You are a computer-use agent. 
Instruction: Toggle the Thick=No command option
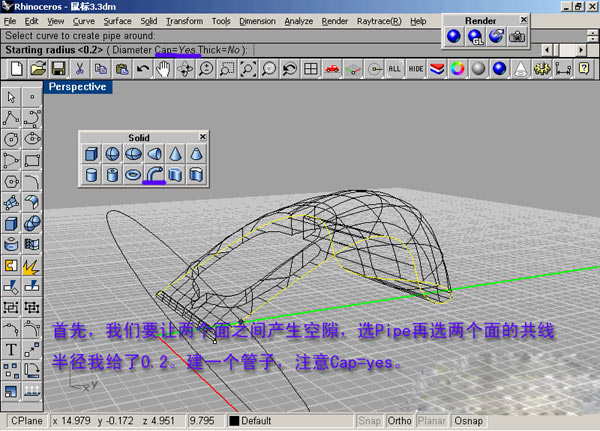tap(219, 50)
